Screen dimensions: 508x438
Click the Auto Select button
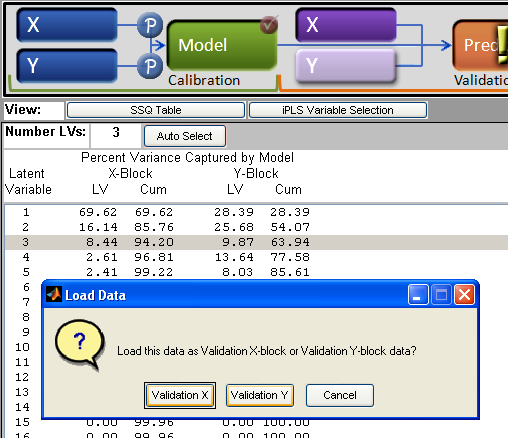185,136
